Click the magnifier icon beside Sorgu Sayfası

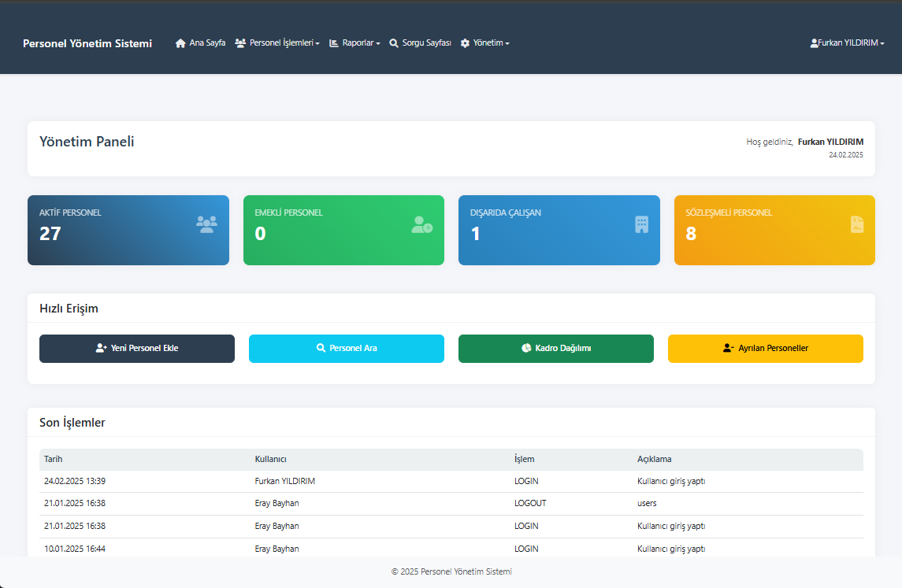[x=394, y=43]
